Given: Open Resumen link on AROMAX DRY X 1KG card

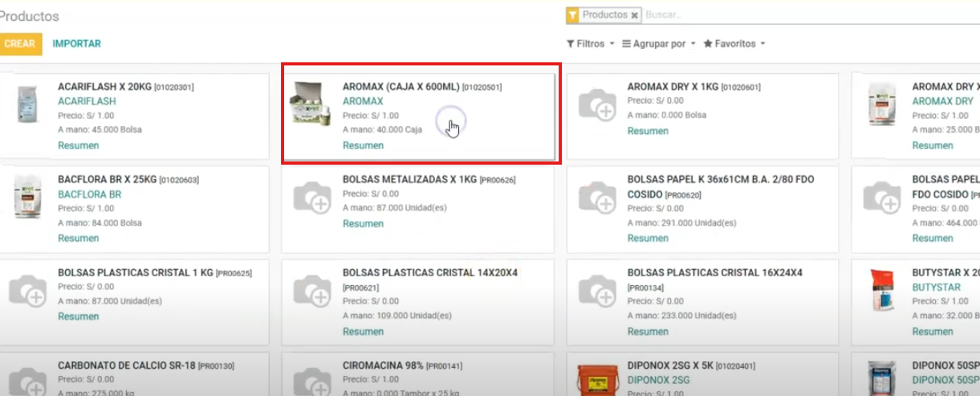Looking at the screenshot, I should point(648,131).
